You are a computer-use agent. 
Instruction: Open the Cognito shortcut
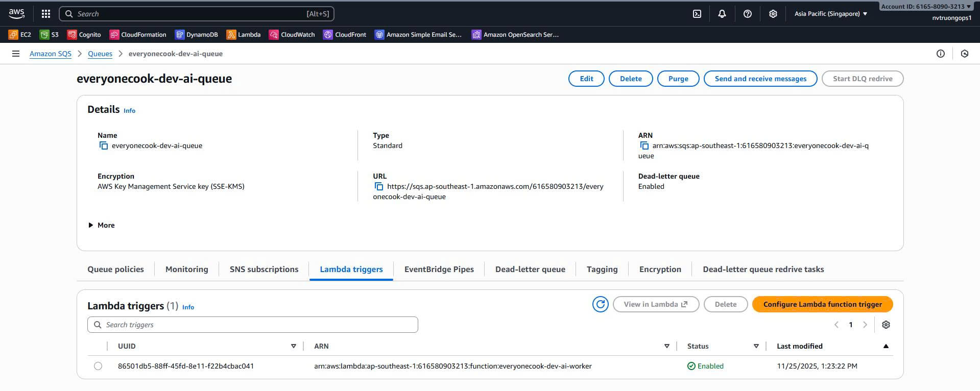[x=84, y=35]
